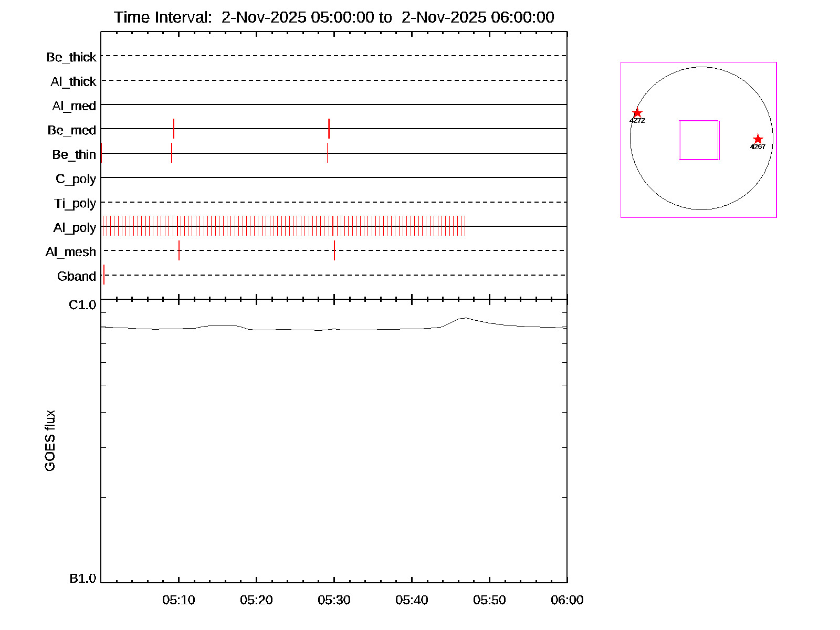Select the Al_mesh marker near 05:10
840x630 pixels.
179,250
